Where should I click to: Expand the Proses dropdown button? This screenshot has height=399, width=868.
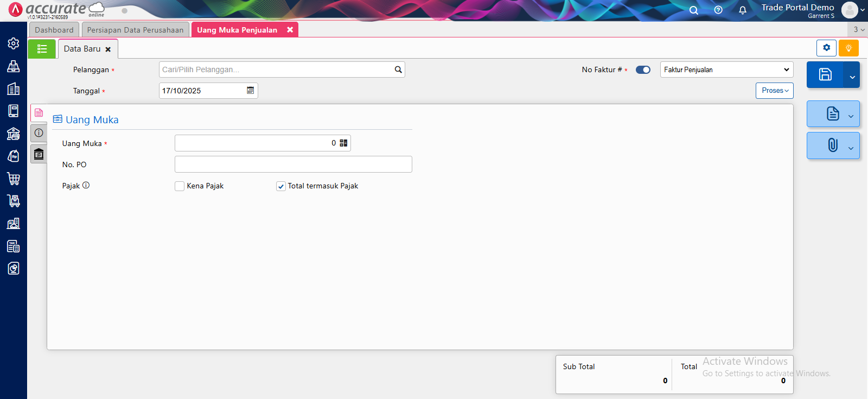click(x=774, y=91)
